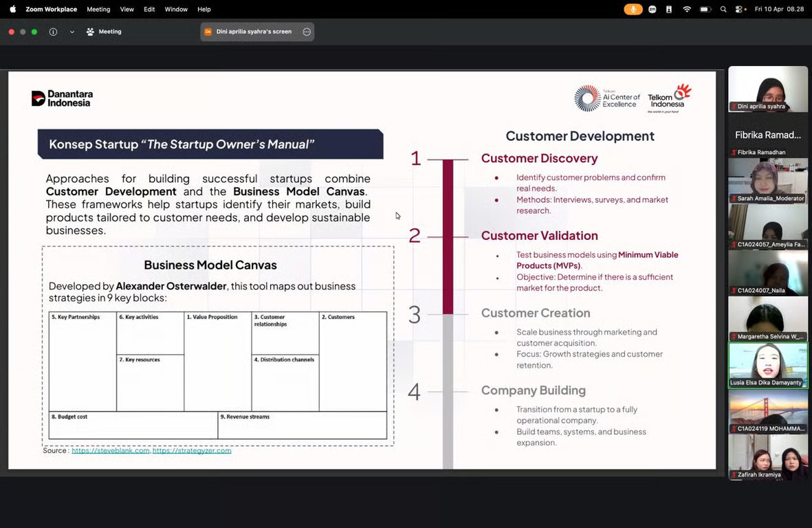Select Sarah Amalia_Moderator's video thumbnail
The image size is (812, 528).
tap(768, 180)
